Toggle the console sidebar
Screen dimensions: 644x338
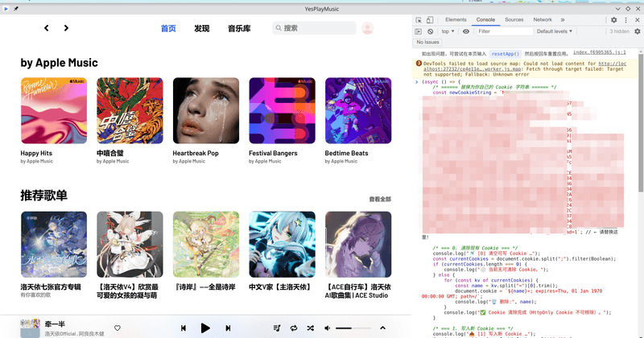[x=418, y=31]
